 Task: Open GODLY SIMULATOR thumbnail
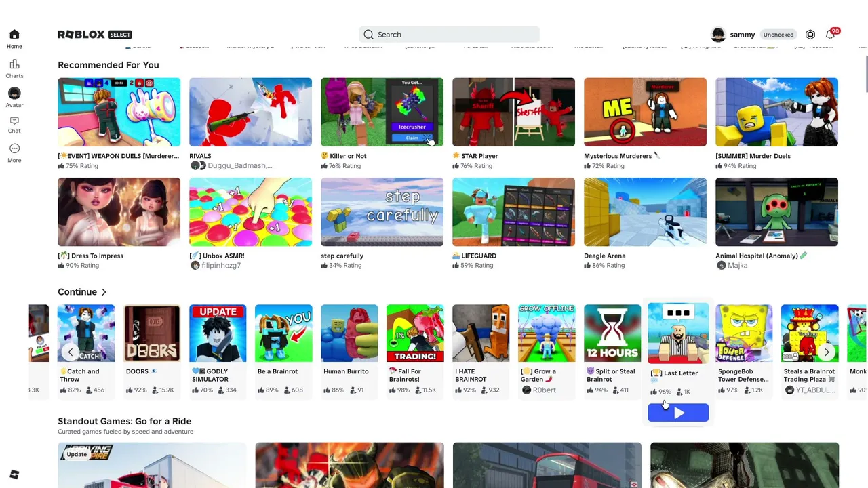point(218,333)
